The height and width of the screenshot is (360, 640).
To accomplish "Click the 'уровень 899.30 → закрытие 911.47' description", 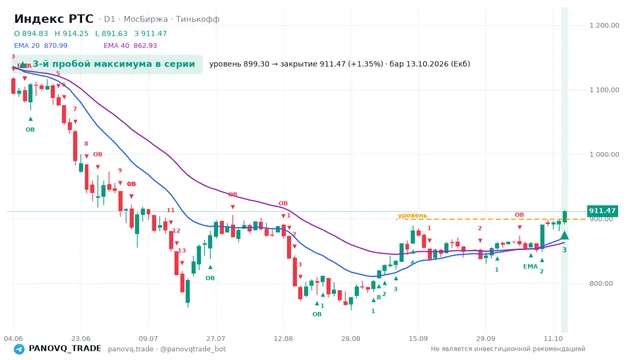I will pos(340,64).
